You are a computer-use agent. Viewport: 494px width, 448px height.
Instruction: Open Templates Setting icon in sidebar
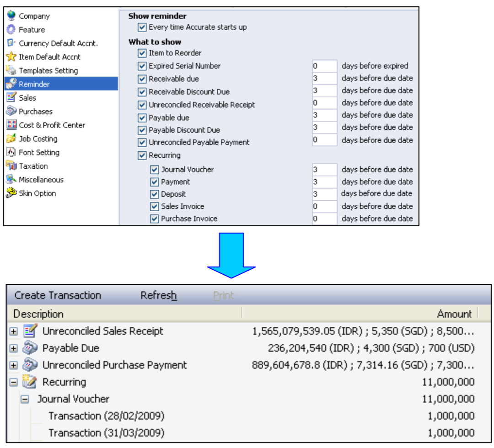pyautogui.click(x=11, y=70)
